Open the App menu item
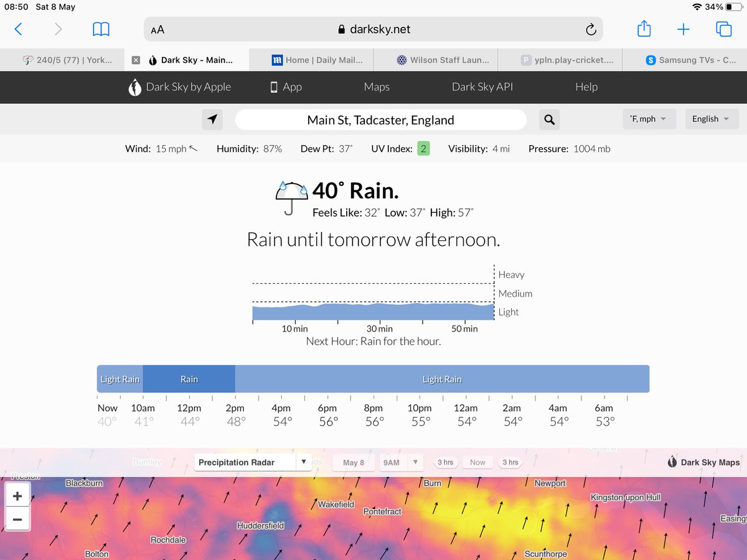Viewport: 747px width, 560px height. point(286,87)
